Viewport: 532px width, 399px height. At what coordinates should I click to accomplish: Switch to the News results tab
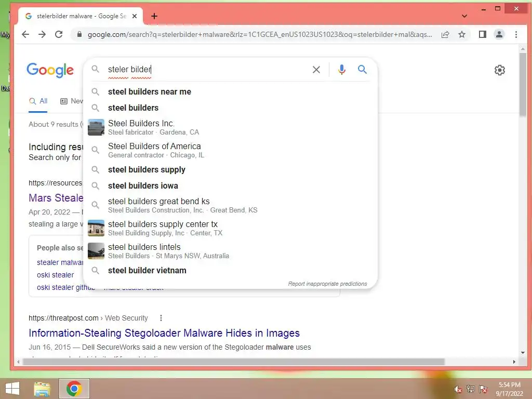(72, 101)
